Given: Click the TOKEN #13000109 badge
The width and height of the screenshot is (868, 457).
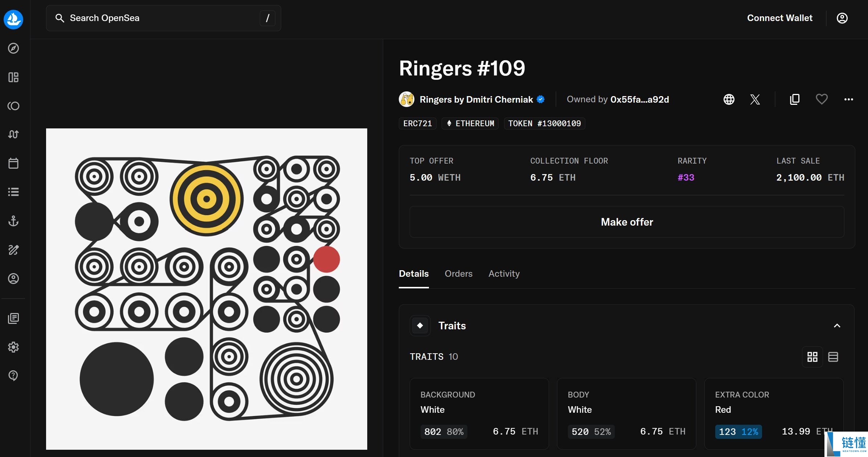Looking at the screenshot, I should click(544, 124).
